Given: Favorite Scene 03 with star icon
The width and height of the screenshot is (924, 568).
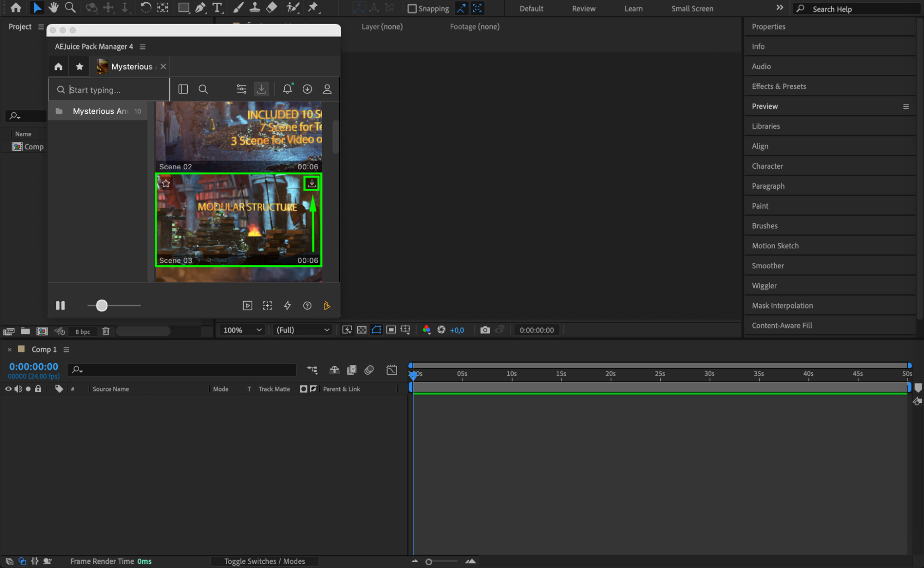Looking at the screenshot, I should tap(166, 184).
